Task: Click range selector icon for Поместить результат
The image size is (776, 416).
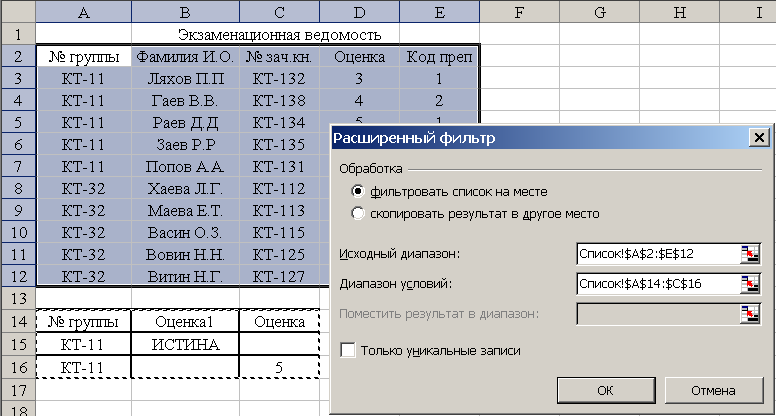Action: pos(750,314)
